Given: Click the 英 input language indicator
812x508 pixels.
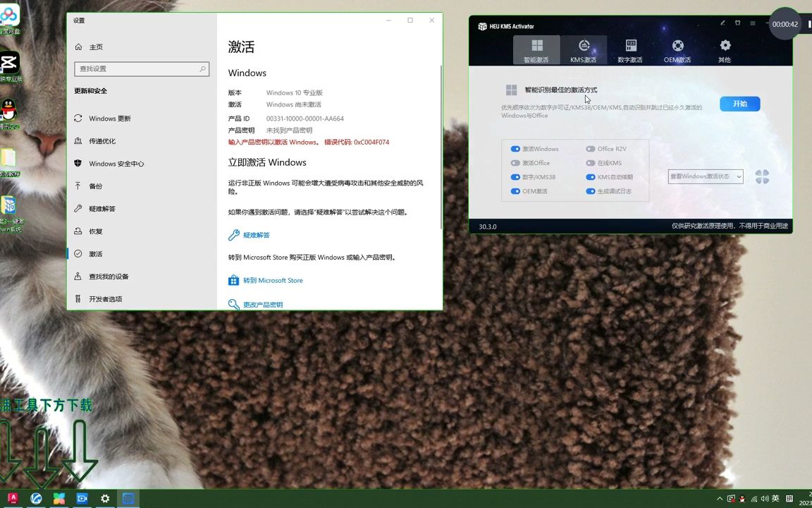Looking at the screenshot, I should coord(775,499).
